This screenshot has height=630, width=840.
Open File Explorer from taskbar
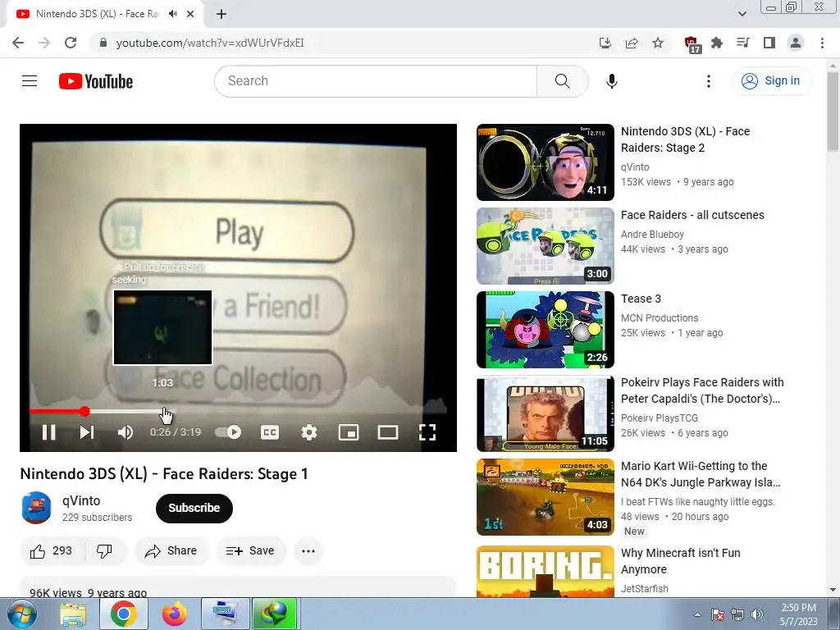click(x=73, y=614)
